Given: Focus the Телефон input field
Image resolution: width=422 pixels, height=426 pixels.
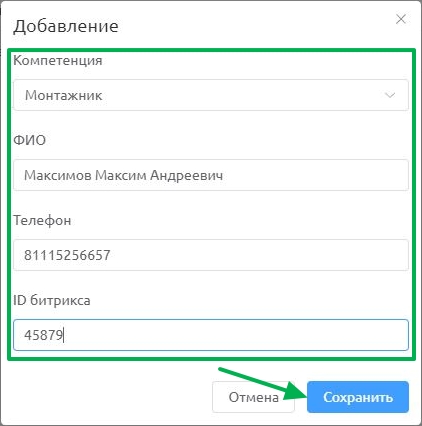Looking at the screenshot, I should click(211, 255).
